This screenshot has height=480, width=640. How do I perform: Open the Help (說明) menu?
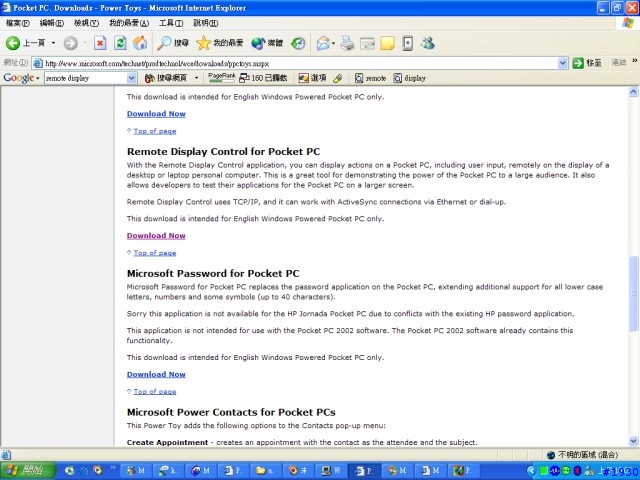[x=205, y=23]
